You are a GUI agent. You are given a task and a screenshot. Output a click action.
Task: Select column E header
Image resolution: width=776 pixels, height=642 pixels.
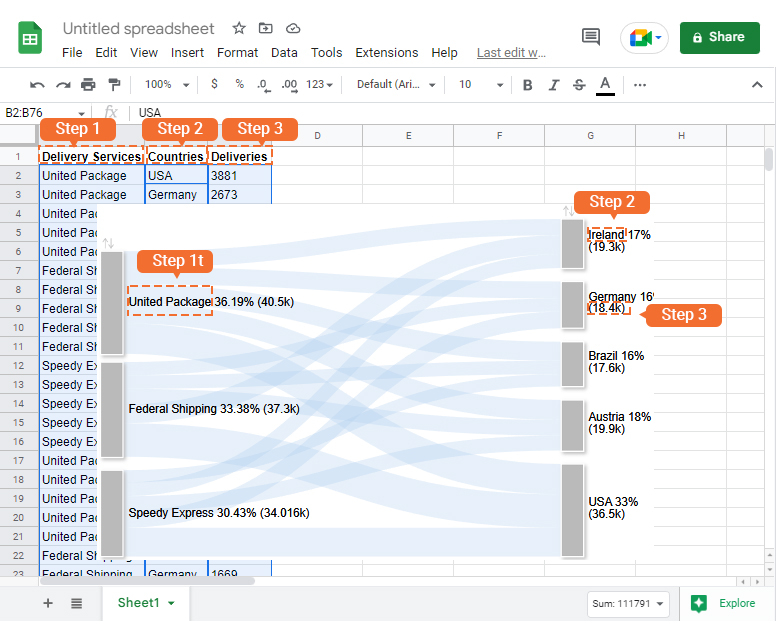click(x=408, y=136)
